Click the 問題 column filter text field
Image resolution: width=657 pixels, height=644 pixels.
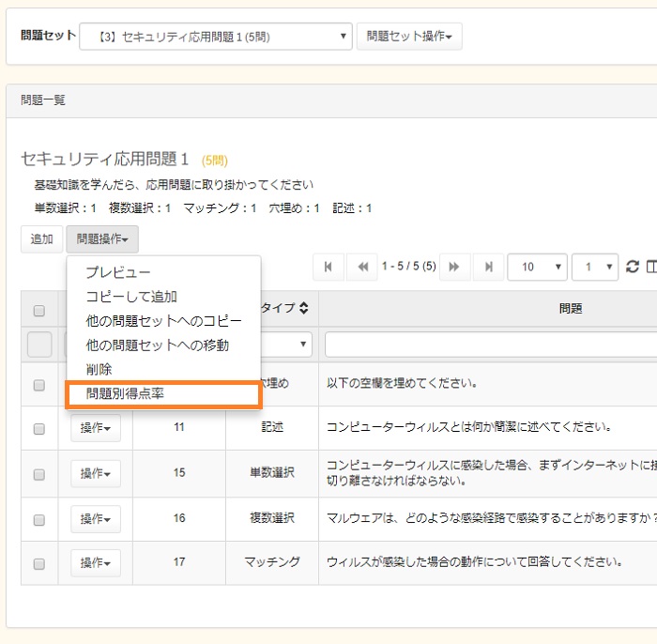click(490, 345)
